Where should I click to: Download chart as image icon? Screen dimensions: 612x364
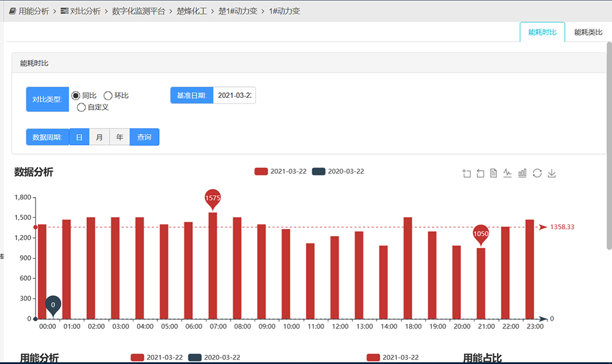click(551, 174)
